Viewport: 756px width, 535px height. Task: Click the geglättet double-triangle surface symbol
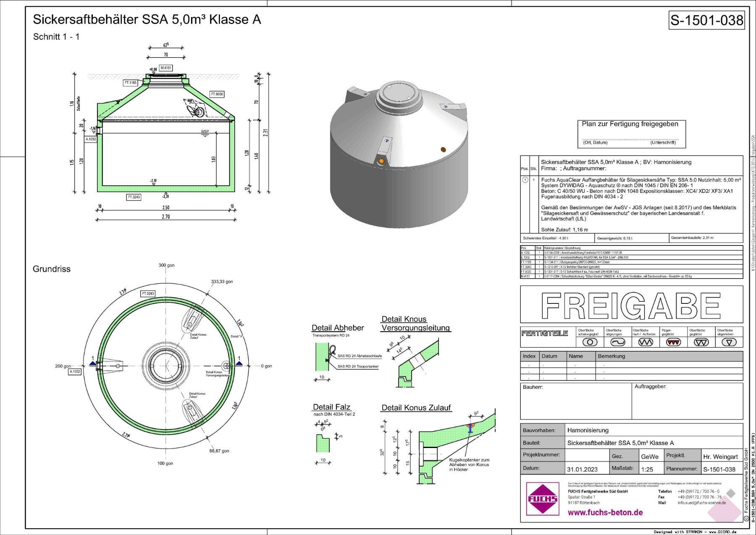point(701,342)
